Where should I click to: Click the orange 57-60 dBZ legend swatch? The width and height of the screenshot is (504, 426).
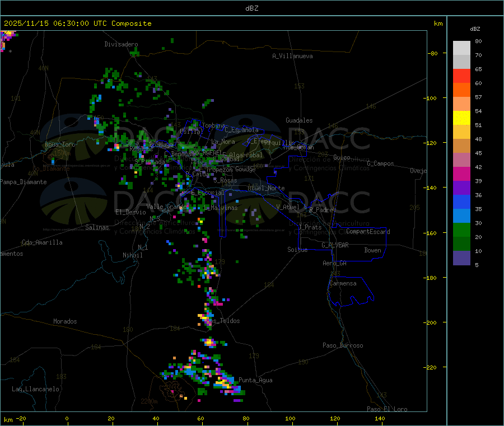click(x=461, y=90)
